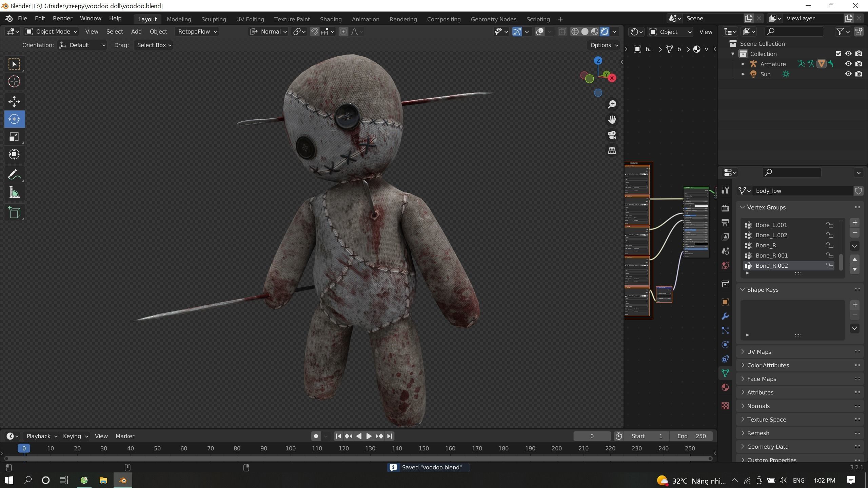
Task: Open the Render menu
Action: pos(62,18)
